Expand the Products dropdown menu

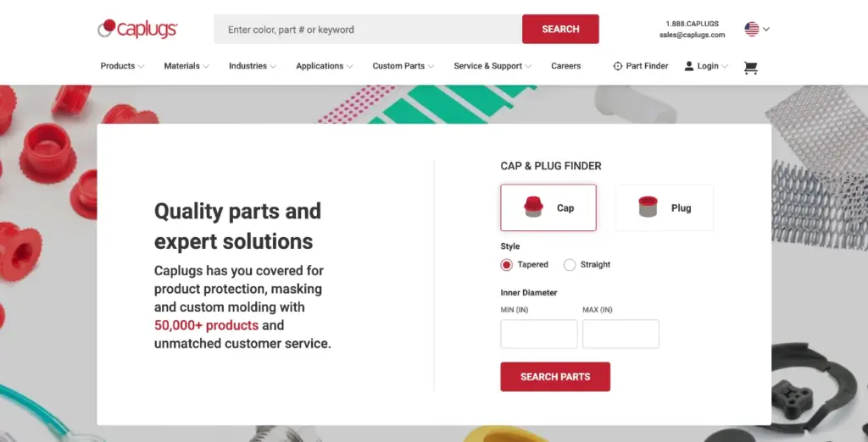pos(122,66)
